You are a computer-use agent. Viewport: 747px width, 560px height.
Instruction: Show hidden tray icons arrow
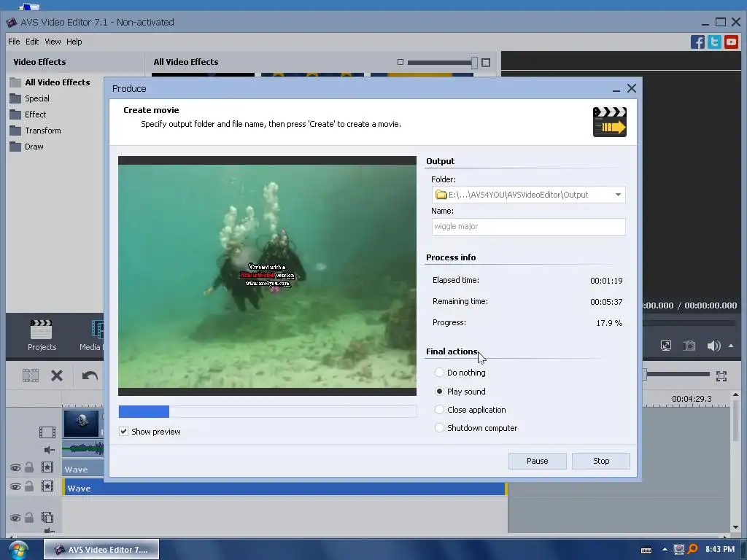[665, 550]
